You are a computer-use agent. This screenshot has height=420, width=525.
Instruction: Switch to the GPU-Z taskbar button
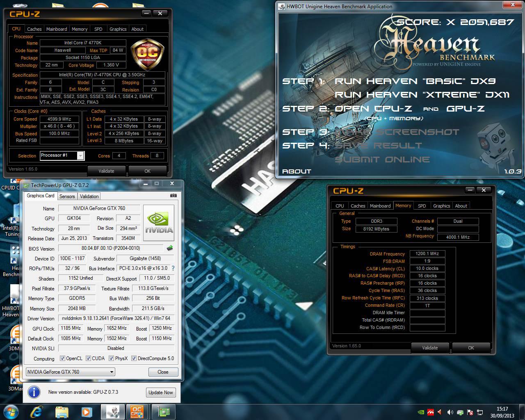pos(163,411)
